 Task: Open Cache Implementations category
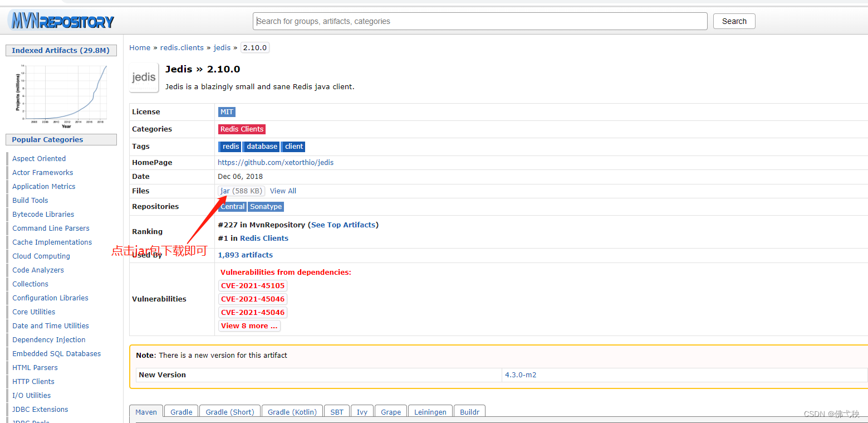pos(52,242)
